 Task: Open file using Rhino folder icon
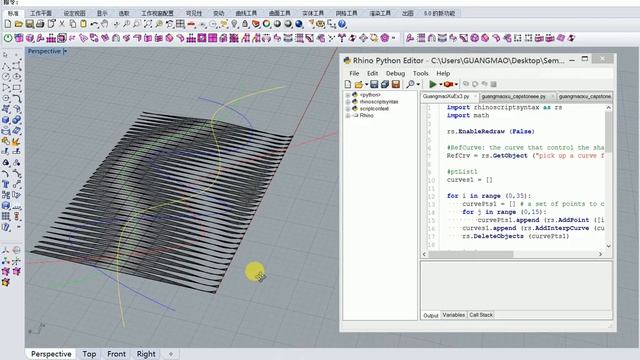(19, 24)
